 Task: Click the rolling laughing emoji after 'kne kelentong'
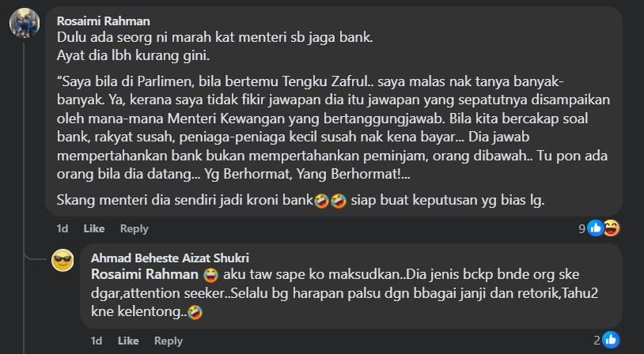[x=195, y=313]
